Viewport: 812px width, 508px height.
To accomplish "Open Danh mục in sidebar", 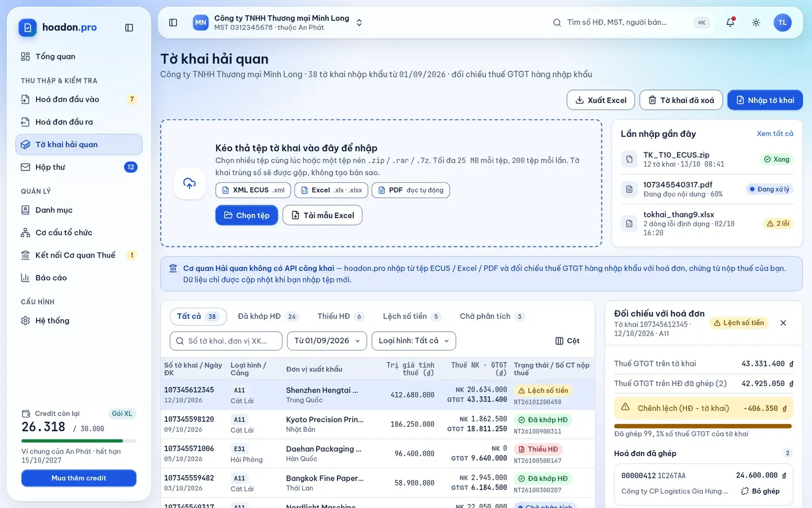I will coord(79,210).
